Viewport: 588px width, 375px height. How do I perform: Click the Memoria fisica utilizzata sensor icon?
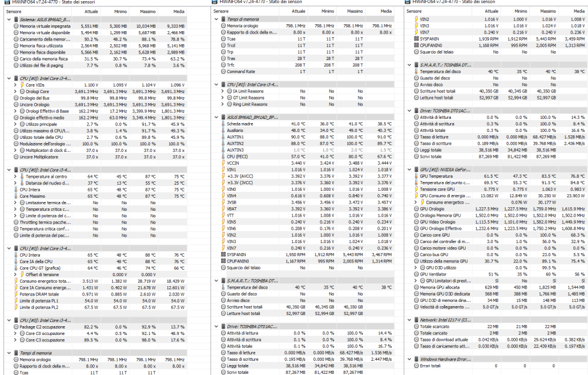coord(16,46)
